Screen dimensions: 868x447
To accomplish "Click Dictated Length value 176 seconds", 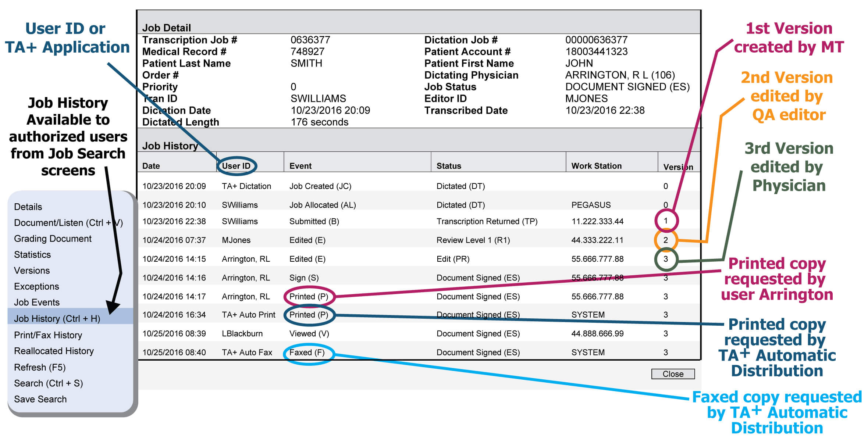I will point(319,122).
